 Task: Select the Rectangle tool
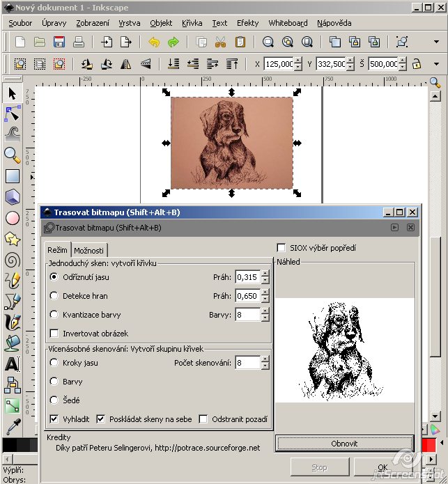point(12,176)
